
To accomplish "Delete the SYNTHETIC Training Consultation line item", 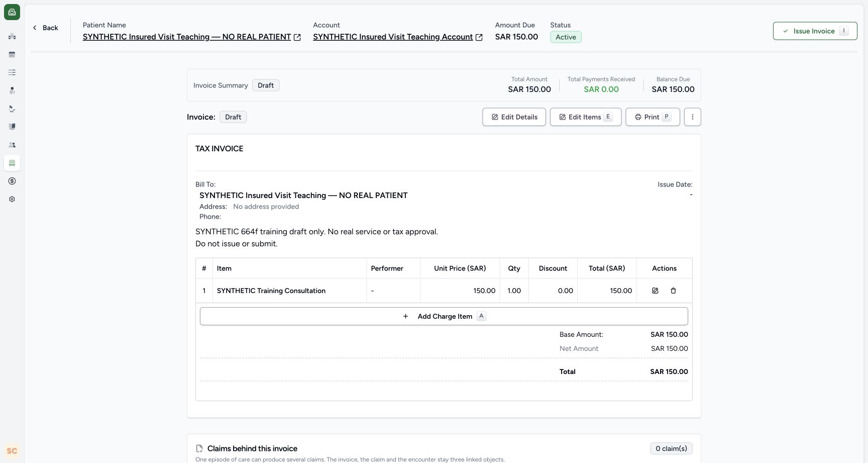I will click(x=673, y=291).
